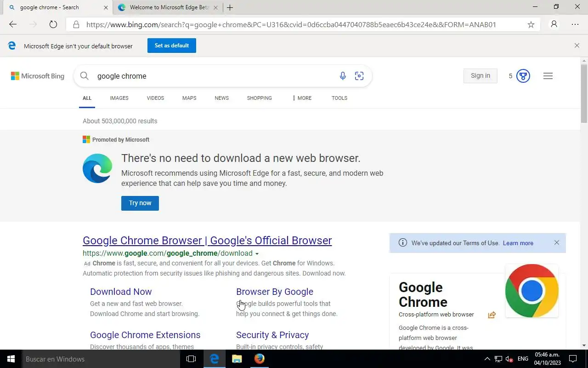The height and width of the screenshot is (368, 588).
Task: Start voice search with microphone
Action: pyautogui.click(x=343, y=76)
